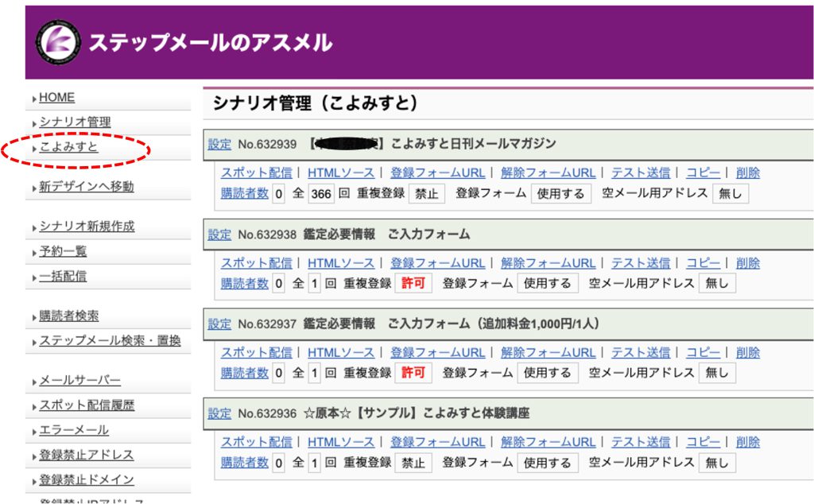This screenshot has height=504, width=814.
Task: Click the Asumeru round logo icon
Action: coord(57,42)
